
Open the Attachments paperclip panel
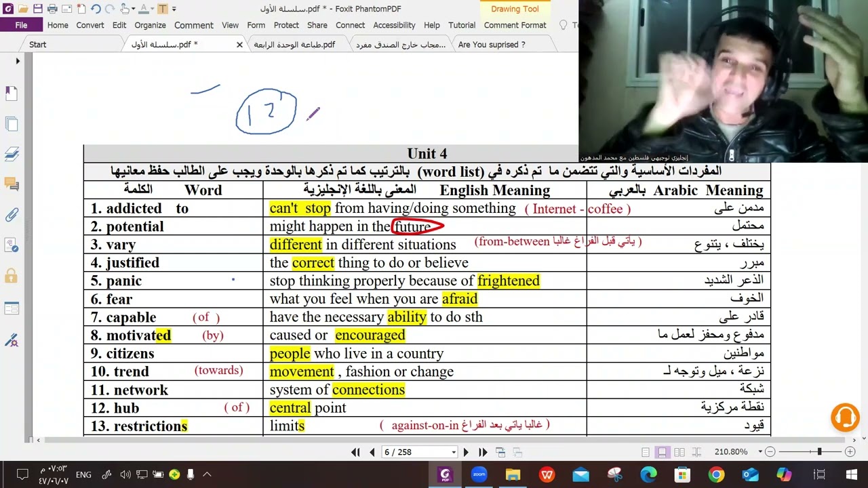tap(11, 215)
